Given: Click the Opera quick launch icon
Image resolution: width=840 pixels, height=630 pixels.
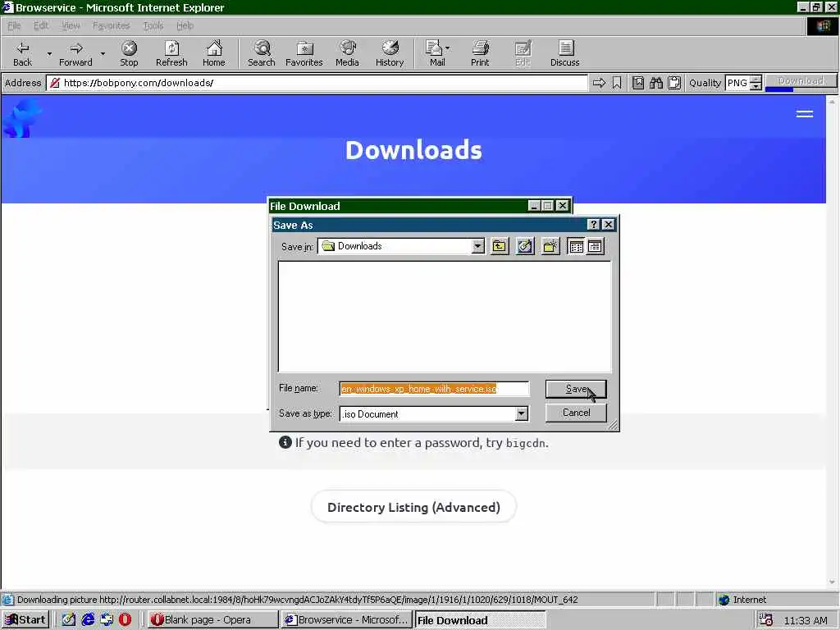Looking at the screenshot, I should tap(125, 619).
